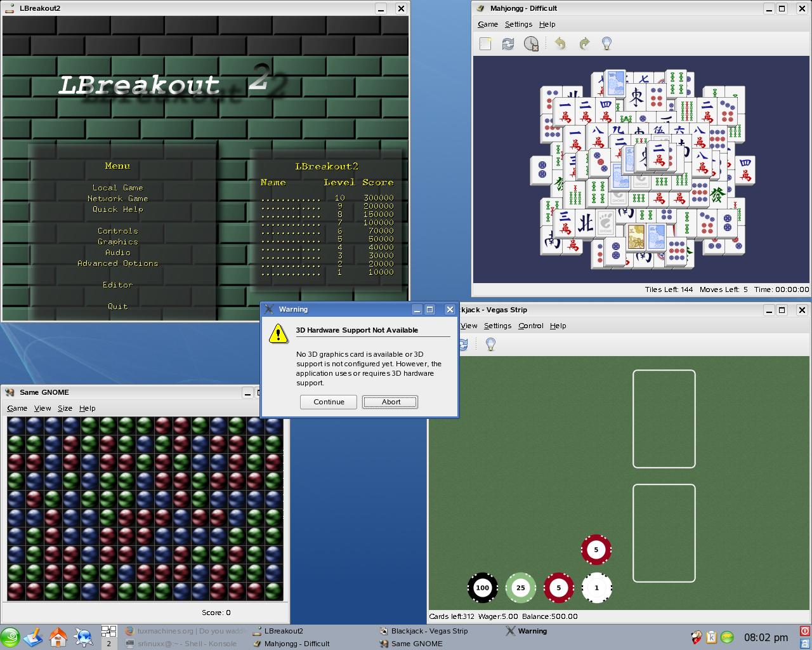Start a new game in Mahjongg toolbar
812x650 pixels.
pos(485,43)
